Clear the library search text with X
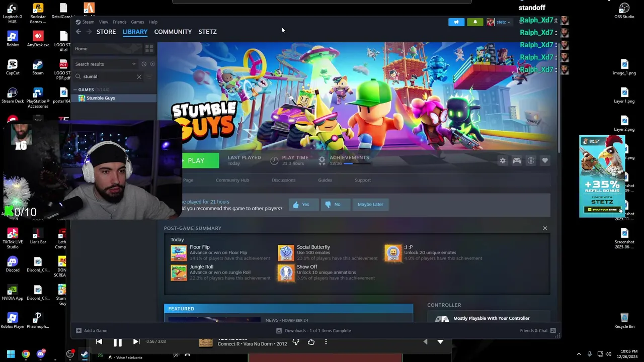 pyautogui.click(x=139, y=76)
